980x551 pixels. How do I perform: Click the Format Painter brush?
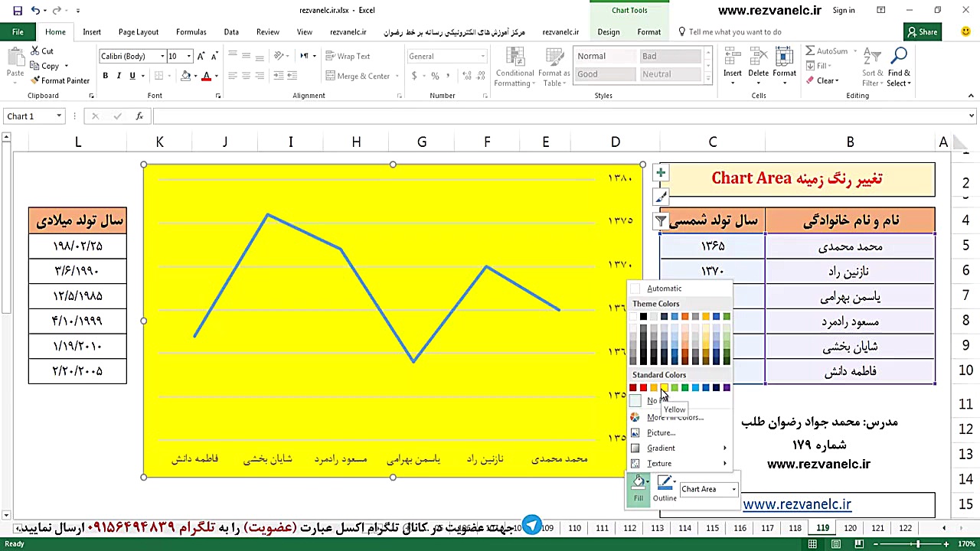pyautogui.click(x=35, y=80)
